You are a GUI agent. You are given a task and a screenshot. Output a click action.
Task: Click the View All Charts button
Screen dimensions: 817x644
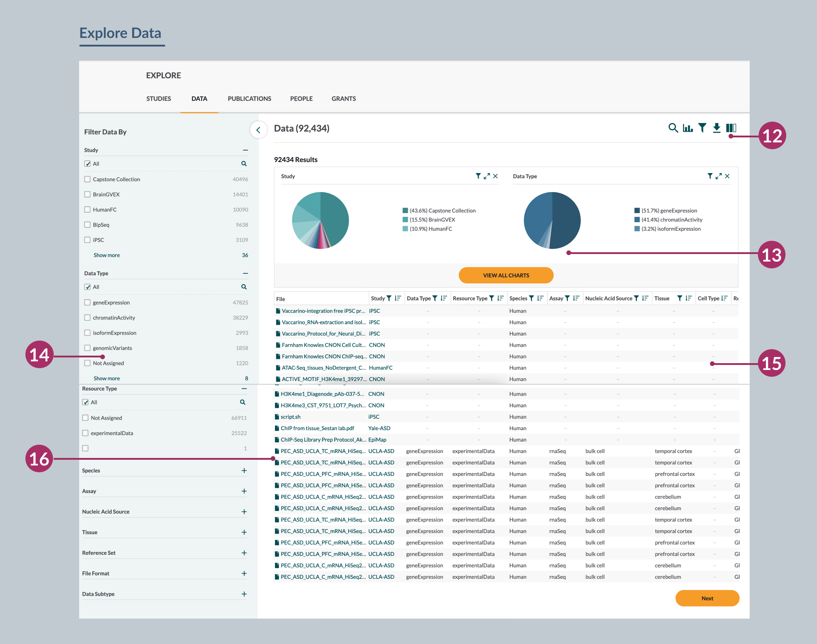tap(506, 275)
